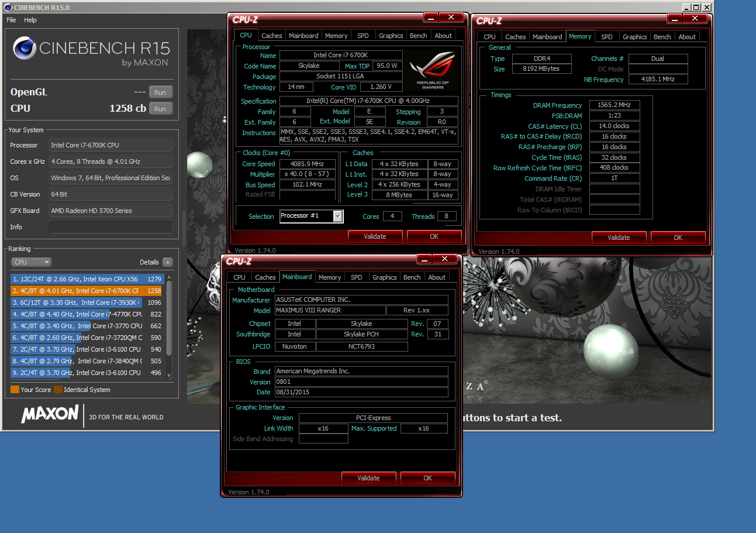Click the Cinebench title bar app icon

[x=8, y=7]
